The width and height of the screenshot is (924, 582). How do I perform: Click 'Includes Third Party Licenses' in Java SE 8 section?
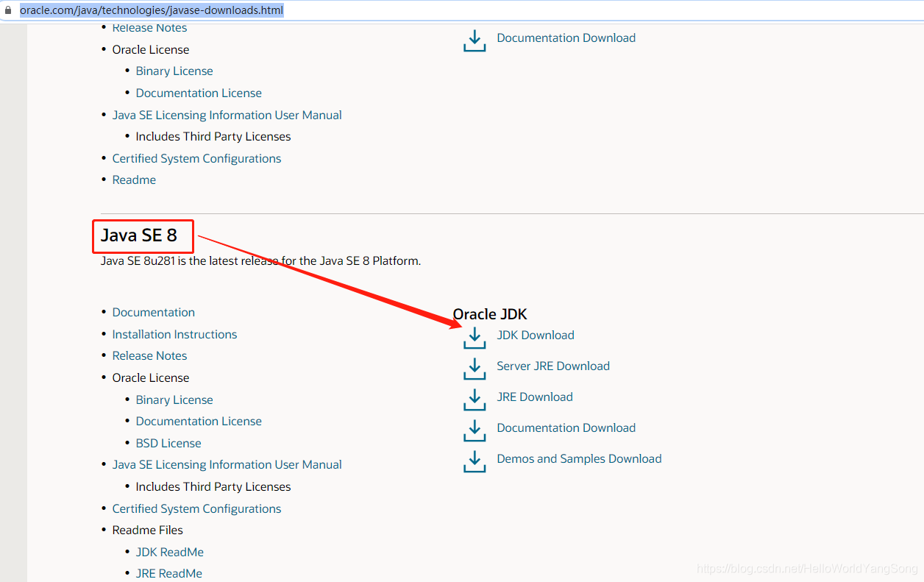(x=213, y=486)
